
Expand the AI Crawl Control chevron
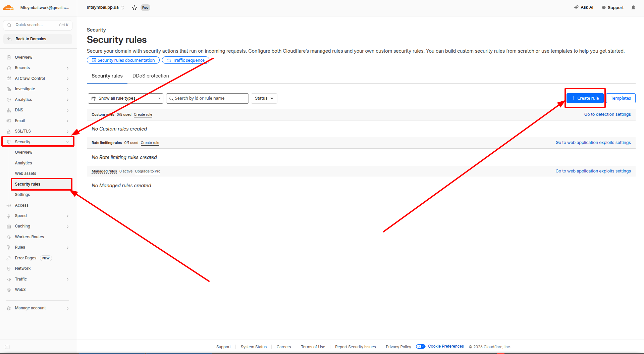pyautogui.click(x=68, y=79)
